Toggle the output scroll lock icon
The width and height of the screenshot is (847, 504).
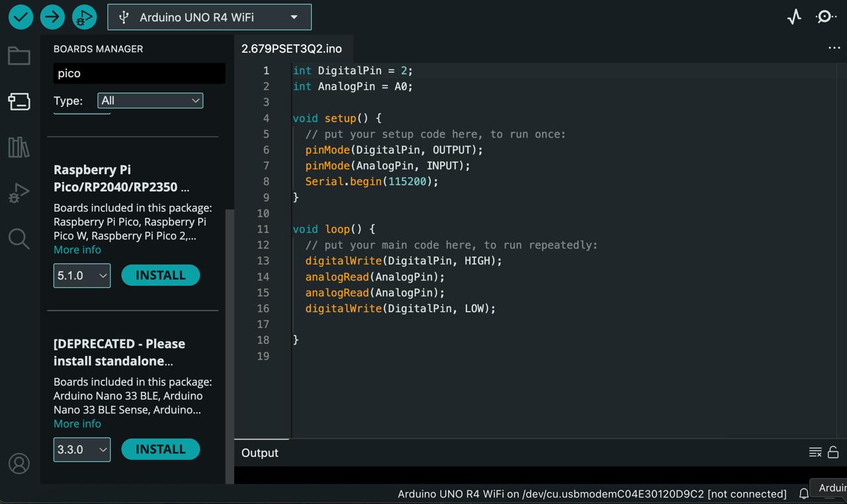833,452
